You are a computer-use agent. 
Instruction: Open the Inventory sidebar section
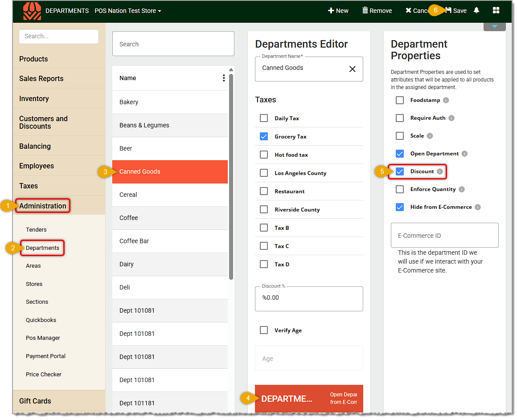tap(59, 98)
